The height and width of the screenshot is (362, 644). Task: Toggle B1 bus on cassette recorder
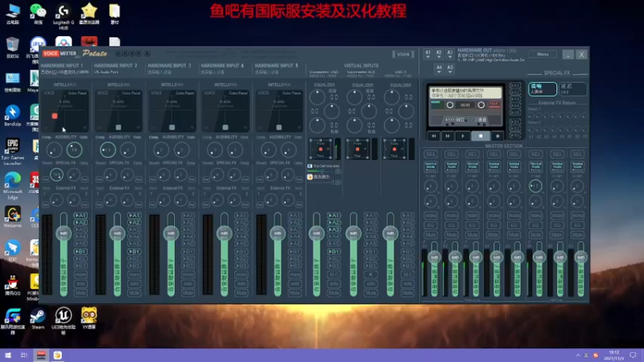pos(514,122)
